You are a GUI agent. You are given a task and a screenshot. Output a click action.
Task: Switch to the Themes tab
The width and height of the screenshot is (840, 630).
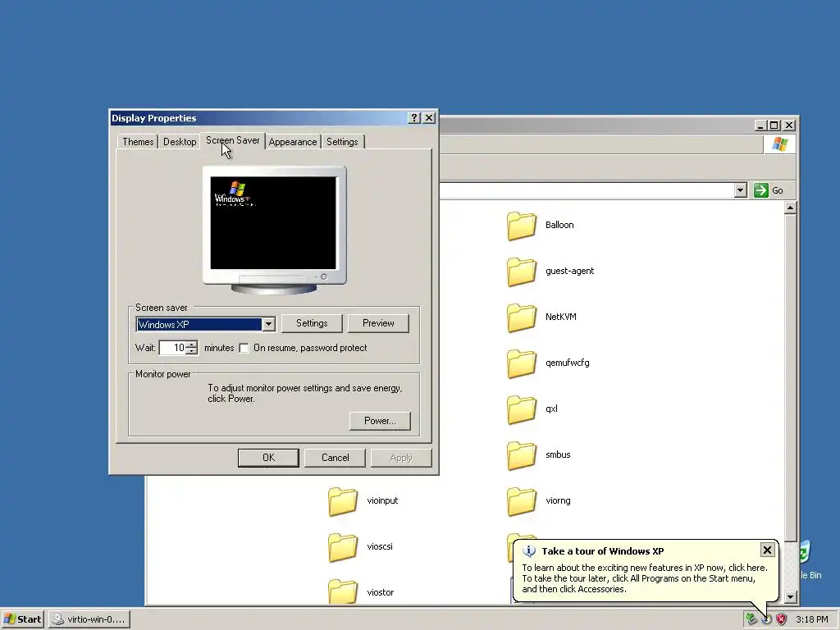click(x=138, y=142)
